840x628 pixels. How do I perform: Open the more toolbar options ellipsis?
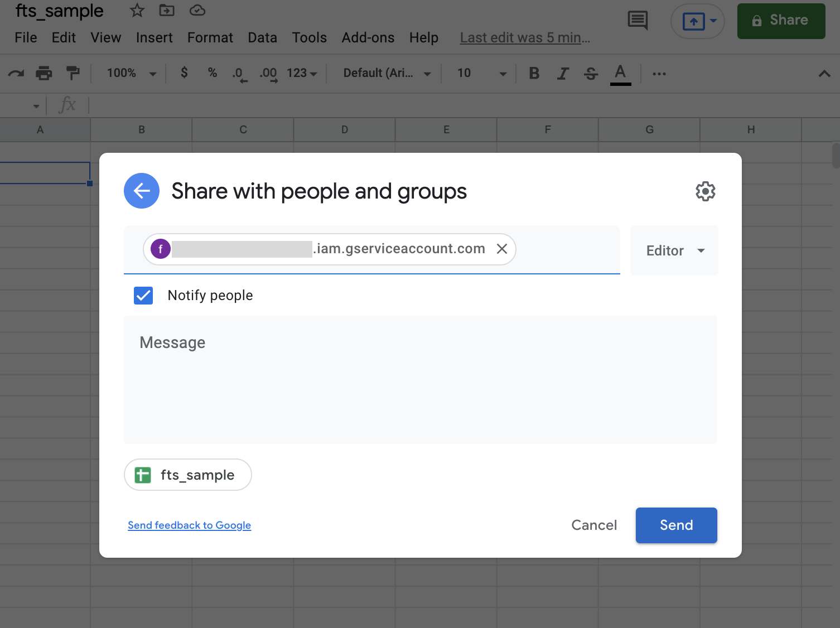(659, 74)
